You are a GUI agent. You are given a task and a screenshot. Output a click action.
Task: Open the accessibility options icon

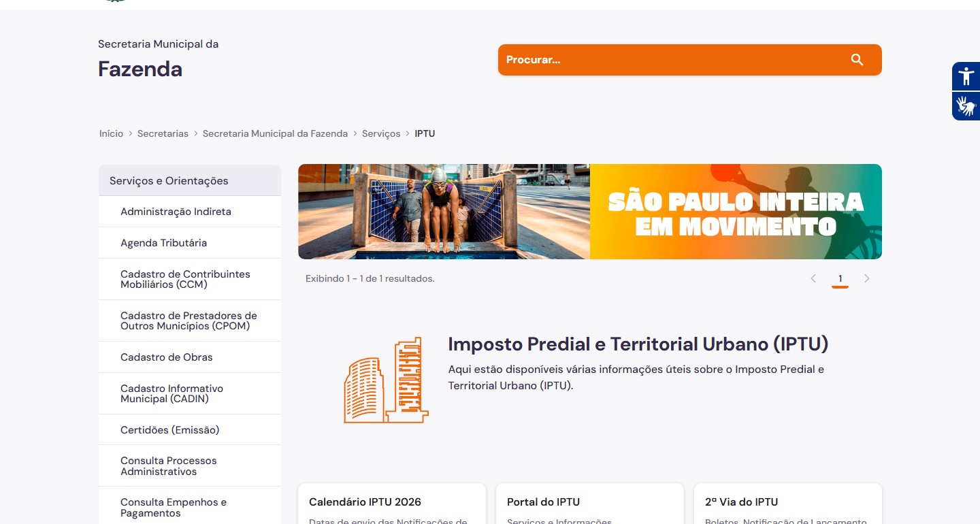tap(966, 76)
